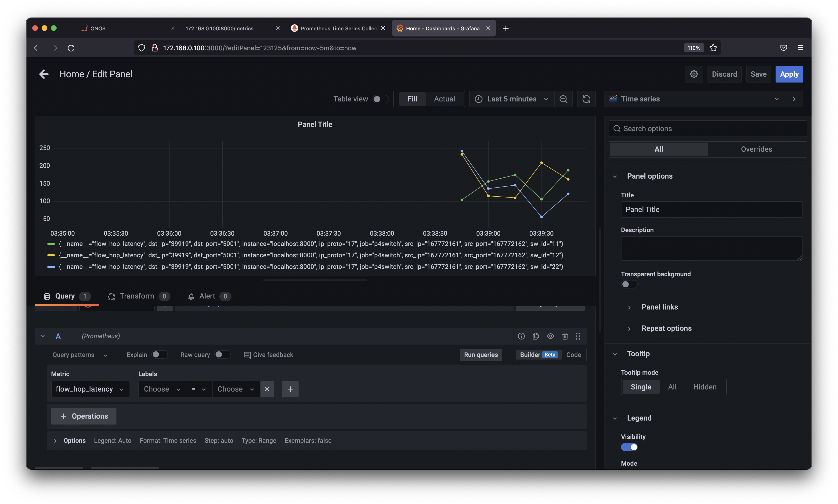The height and width of the screenshot is (504, 838).
Task: Click the clock icon in time picker
Action: 478,99
